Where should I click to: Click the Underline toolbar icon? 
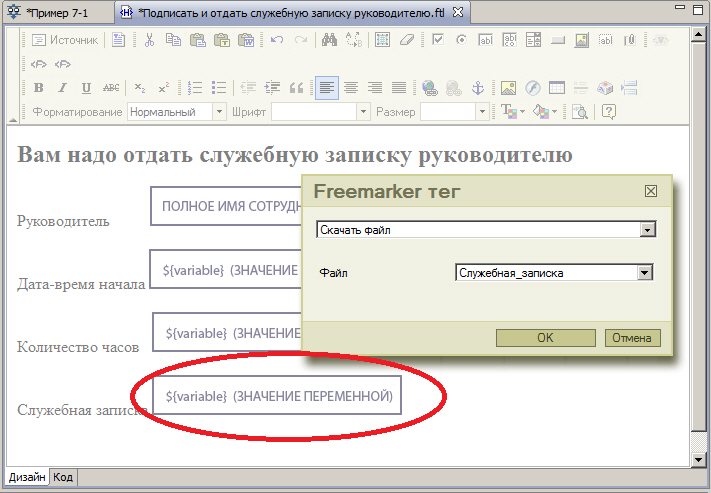[86, 88]
